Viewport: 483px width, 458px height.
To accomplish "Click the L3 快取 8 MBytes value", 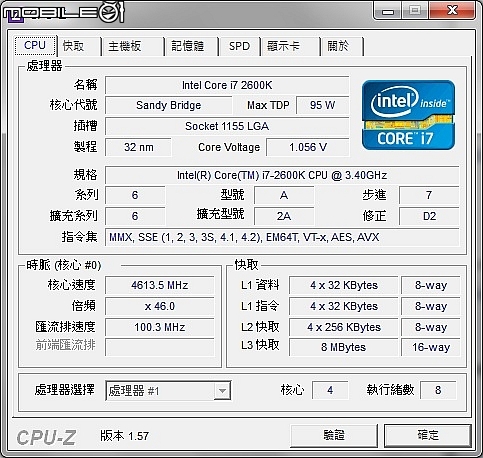I will click(x=344, y=347).
